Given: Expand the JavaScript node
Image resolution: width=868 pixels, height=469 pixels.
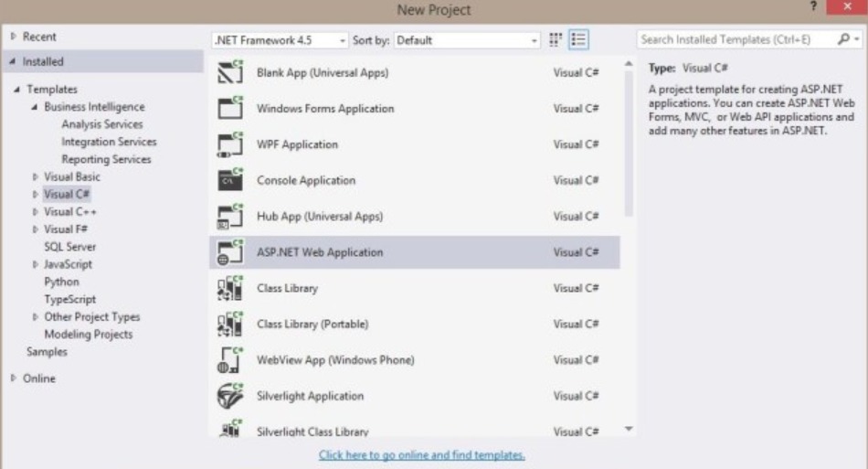Looking at the screenshot, I should coord(35,265).
